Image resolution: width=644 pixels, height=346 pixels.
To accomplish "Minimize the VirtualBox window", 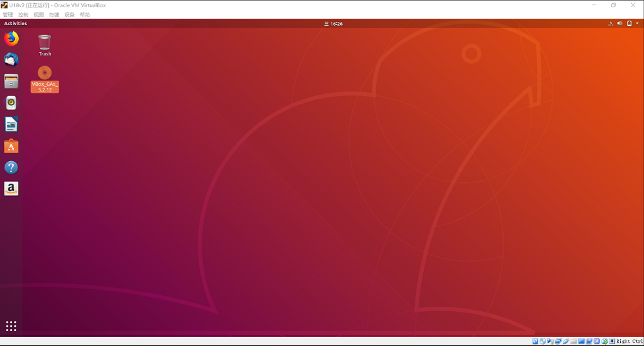I will 594,5.
